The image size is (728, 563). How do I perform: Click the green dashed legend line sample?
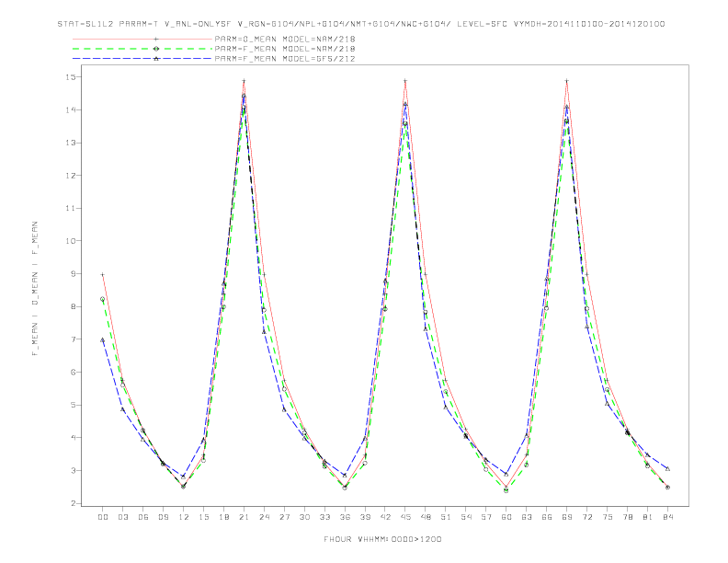click(142, 49)
